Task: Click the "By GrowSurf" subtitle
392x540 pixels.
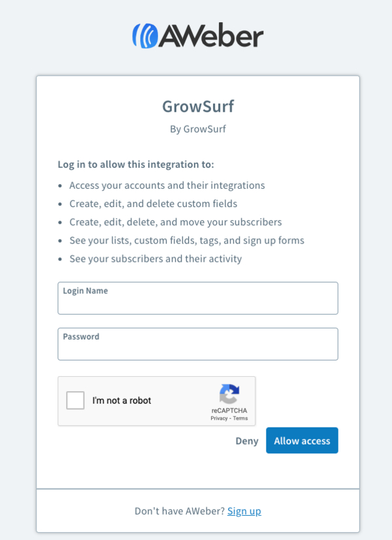Action: pyautogui.click(x=197, y=129)
